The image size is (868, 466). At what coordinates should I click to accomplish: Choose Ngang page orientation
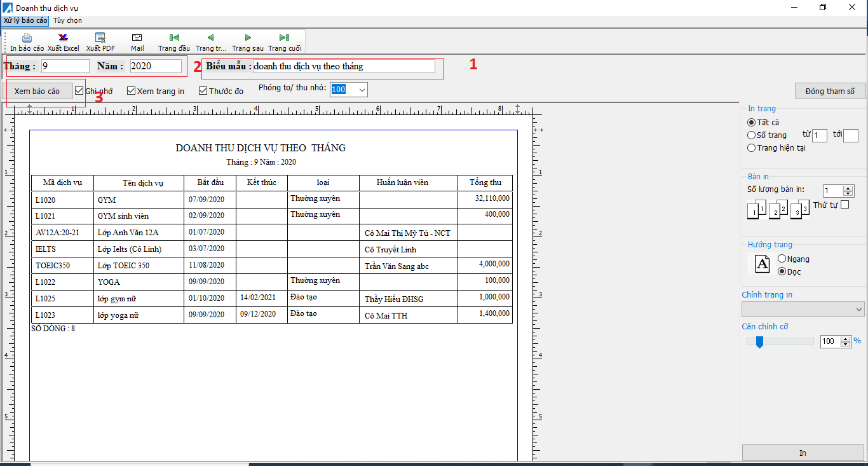point(782,259)
